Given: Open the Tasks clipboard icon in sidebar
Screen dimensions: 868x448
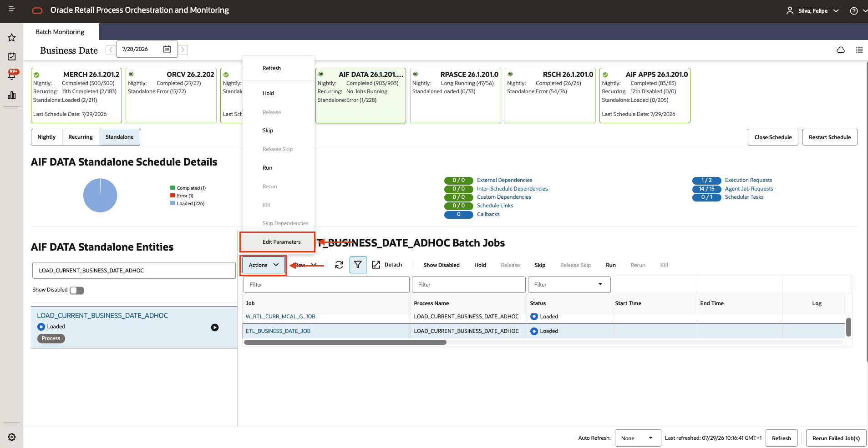Looking at the screenshot, I should 12,56.
